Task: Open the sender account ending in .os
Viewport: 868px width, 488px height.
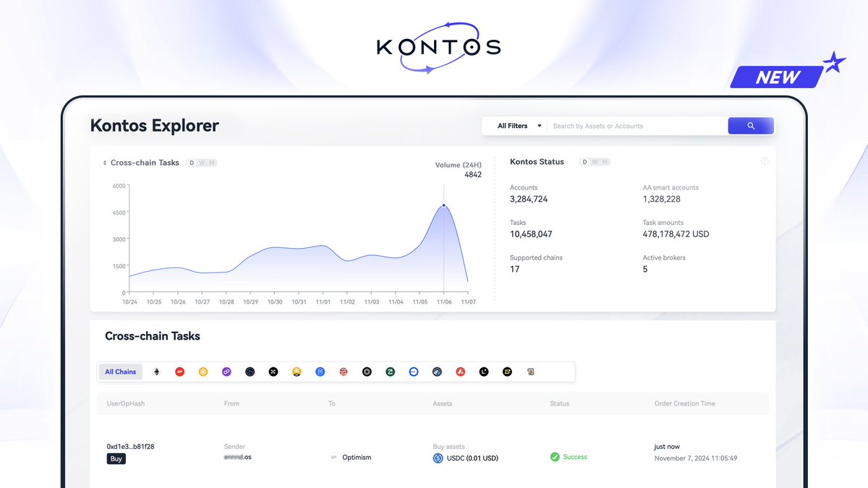Action: [x=238, y=457]
